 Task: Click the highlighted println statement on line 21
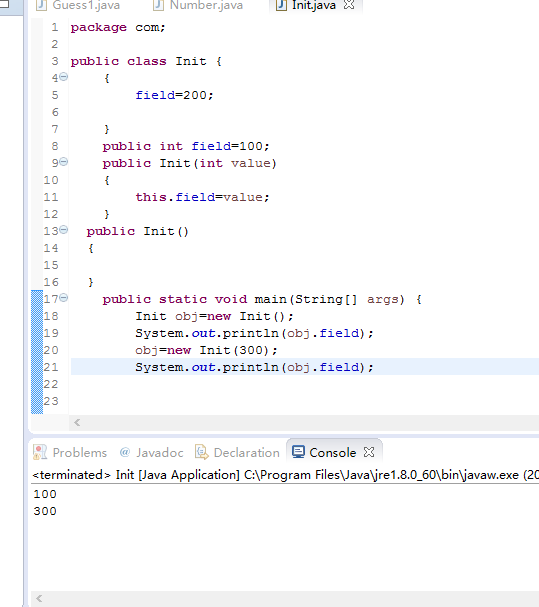254,367
